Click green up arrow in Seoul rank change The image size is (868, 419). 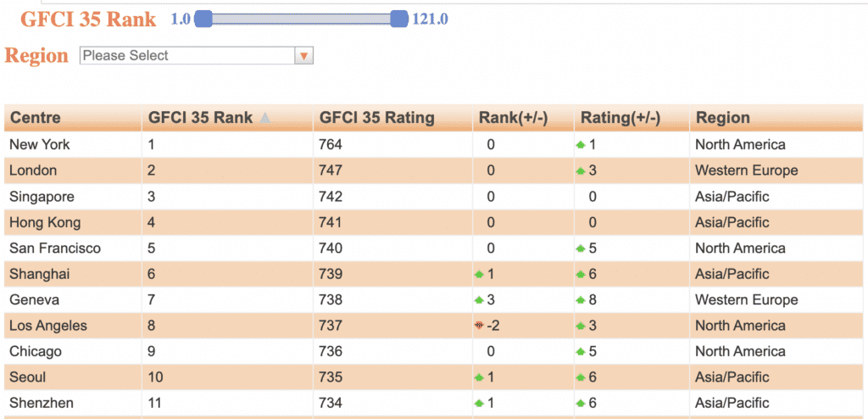click(479, 378)
